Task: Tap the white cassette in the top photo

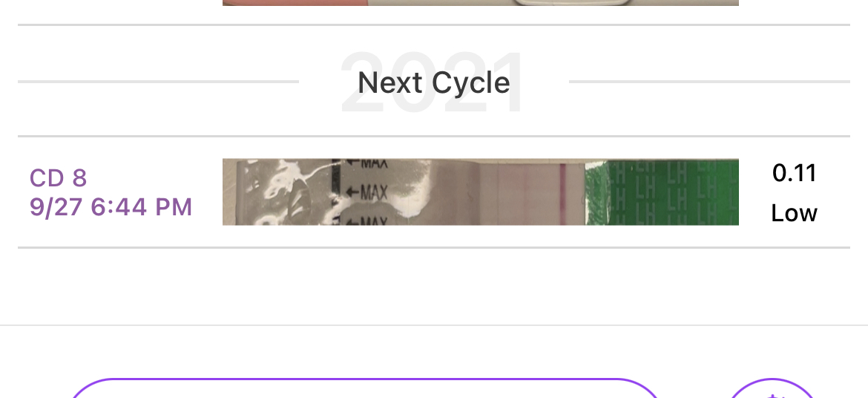Action: (571, 3)
